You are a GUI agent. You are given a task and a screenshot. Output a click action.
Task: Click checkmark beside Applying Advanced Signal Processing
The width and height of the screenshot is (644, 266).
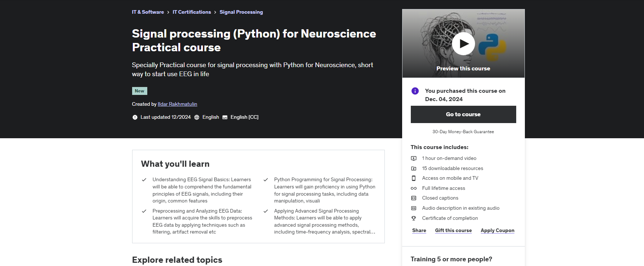pos(266,211)
